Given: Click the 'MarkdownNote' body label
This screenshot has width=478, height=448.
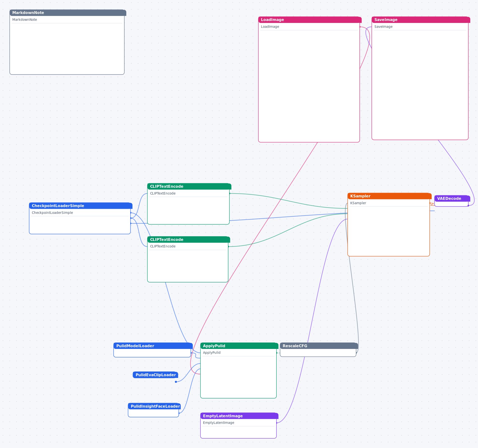Looking at the screenshot, I should 25,20.
